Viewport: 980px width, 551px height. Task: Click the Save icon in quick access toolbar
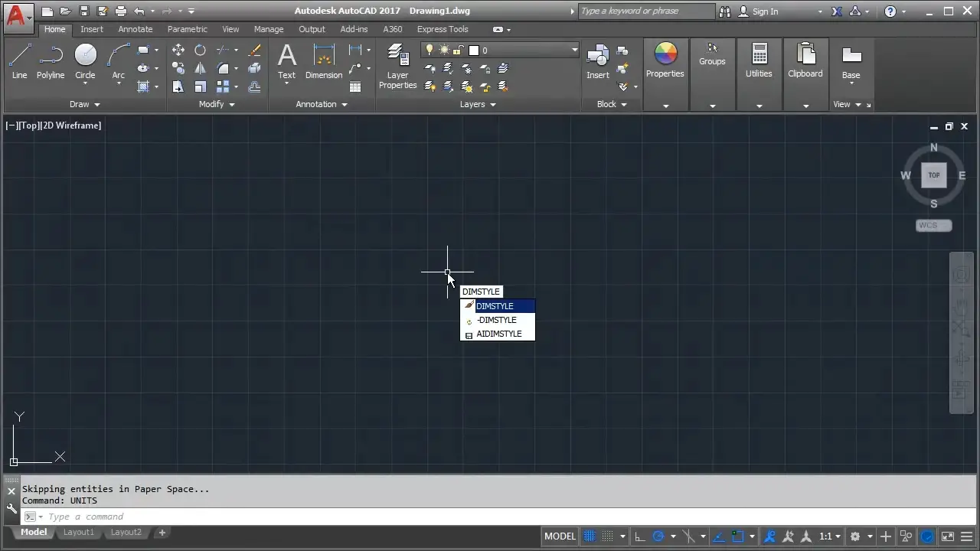84,11
